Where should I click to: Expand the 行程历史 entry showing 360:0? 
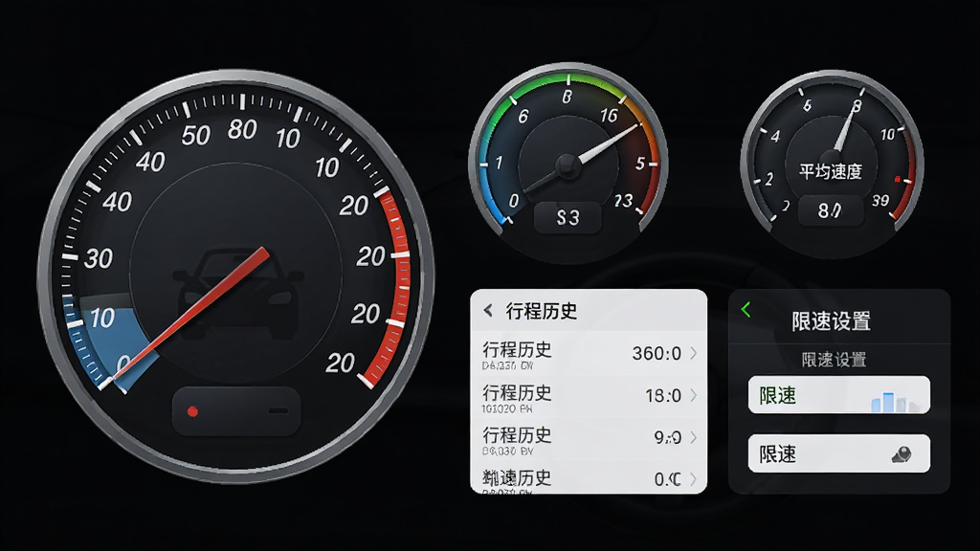(693, 353)
